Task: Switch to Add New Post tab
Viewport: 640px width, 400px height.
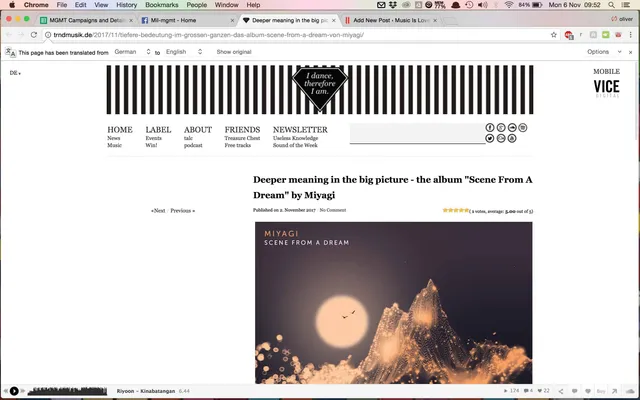Action: (390, 20)
